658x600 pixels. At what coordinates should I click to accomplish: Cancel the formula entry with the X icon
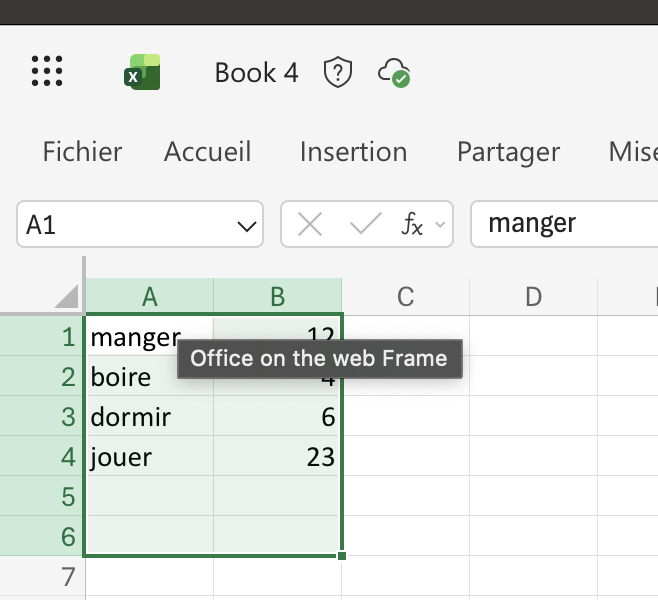[x=310, y=225]
